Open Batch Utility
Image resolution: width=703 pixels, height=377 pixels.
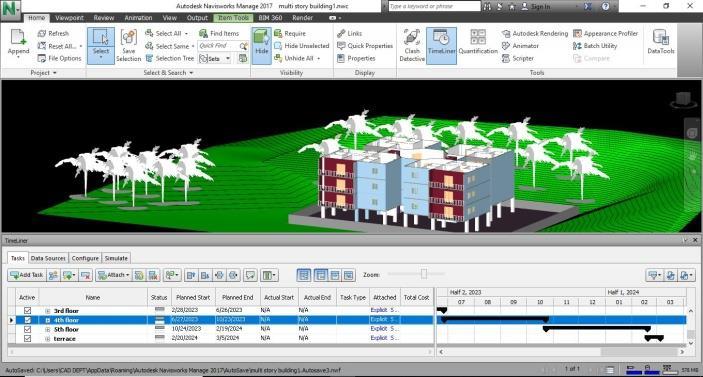595,46
